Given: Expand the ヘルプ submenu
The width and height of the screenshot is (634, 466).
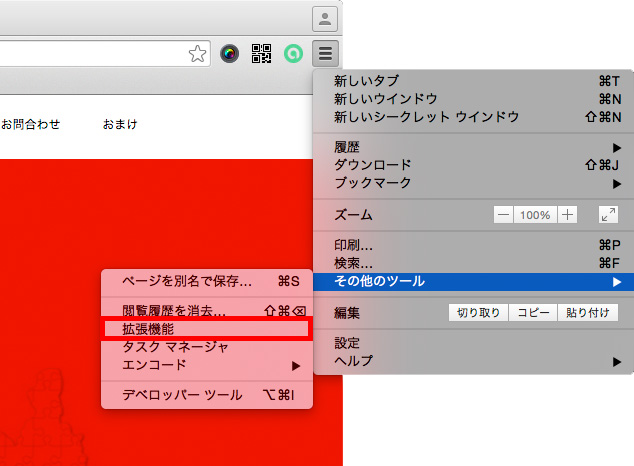Looking at the screenshot, I should click(473, 361).
